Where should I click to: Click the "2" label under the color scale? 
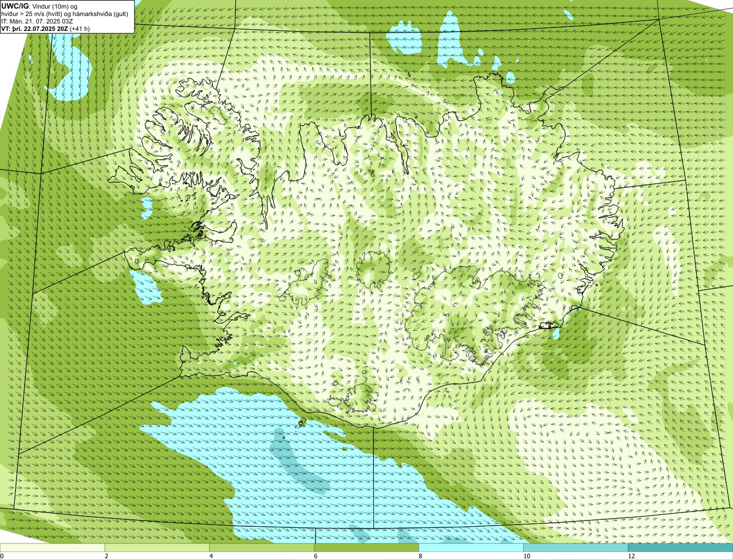click(107, 556)
